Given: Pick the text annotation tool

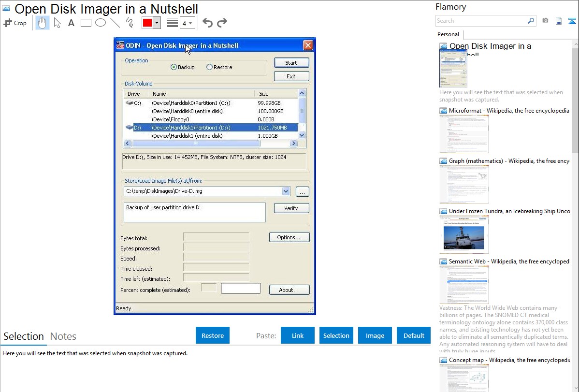Looking at the screenshot, I should 71,23.
